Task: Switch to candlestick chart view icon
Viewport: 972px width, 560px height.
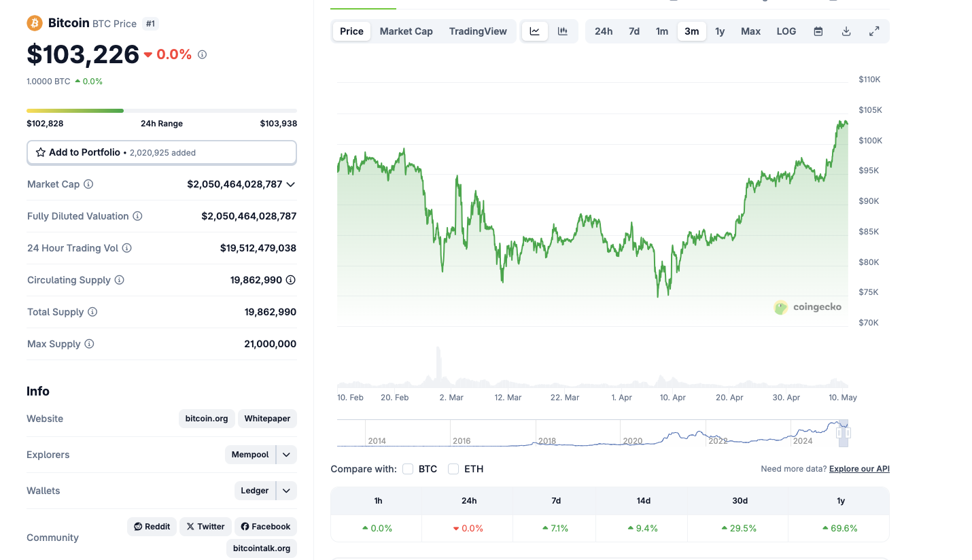Action: pos(563,31)
